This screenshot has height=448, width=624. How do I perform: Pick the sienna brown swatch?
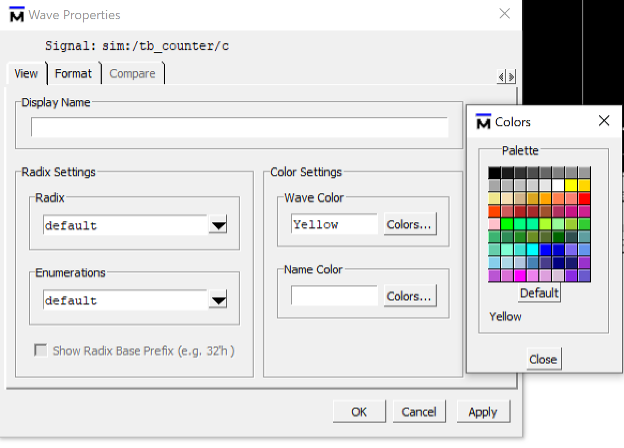(546, 211)
